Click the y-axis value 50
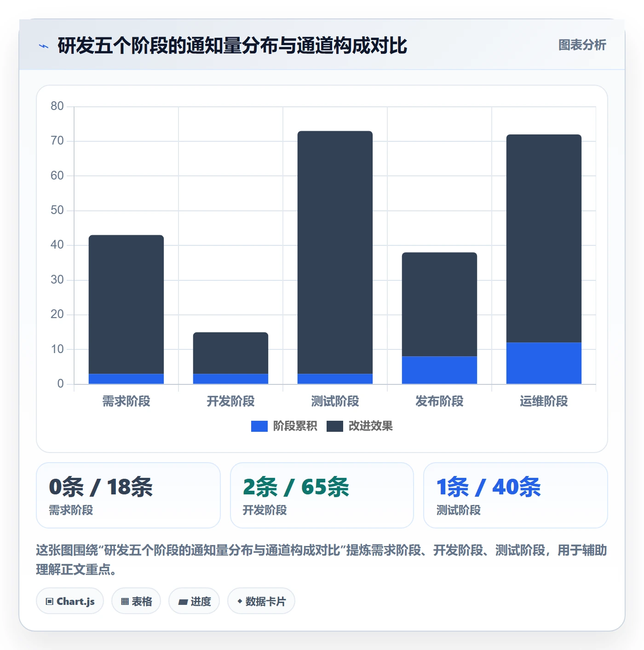The width and height of the screenshot is (644, 650). [x=57, y=210]
